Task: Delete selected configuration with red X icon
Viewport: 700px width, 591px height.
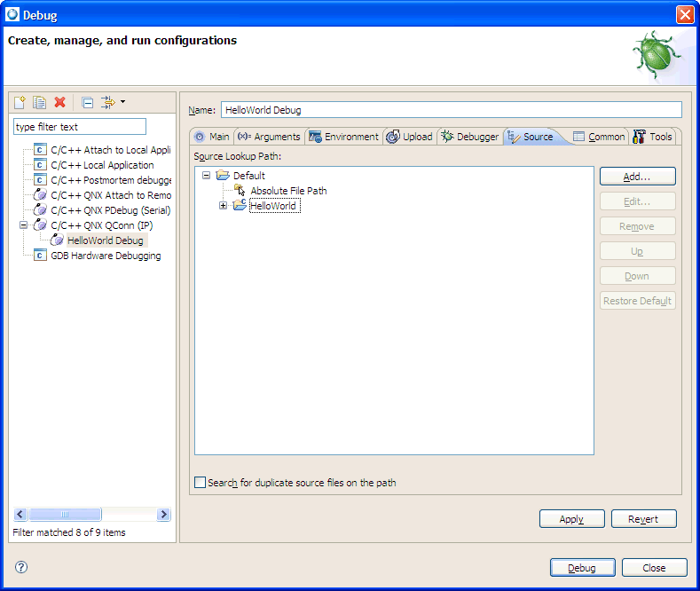Action: tap(60, 103)
